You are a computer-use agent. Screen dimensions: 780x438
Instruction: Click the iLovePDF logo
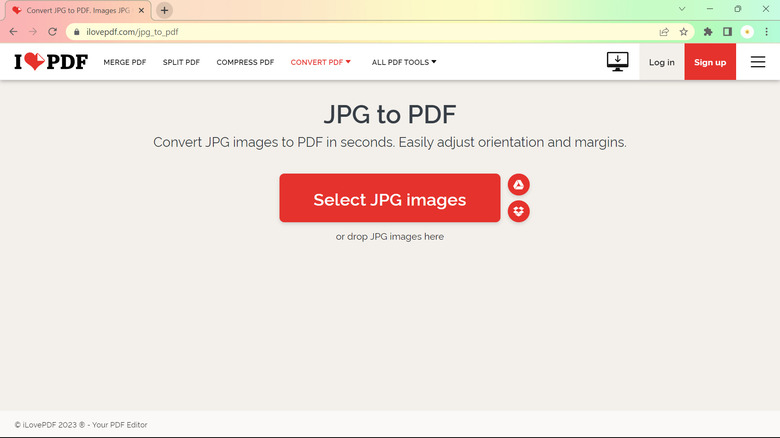(51, 62)
